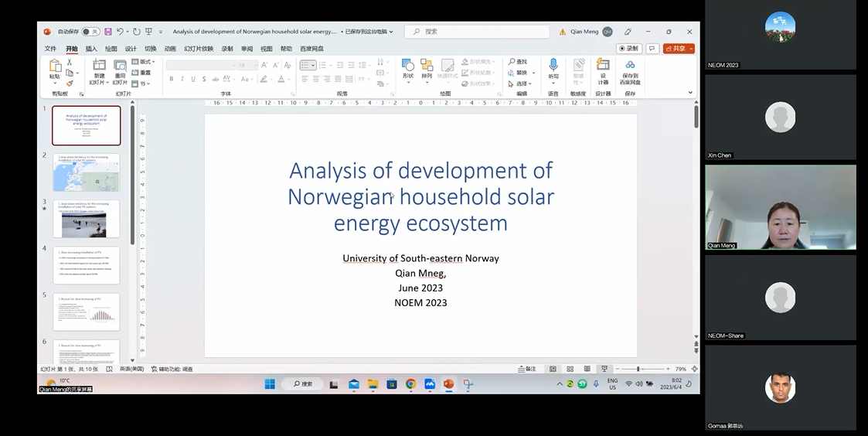Open Find (查找) magnifier
The width and height of the screenshot is (868, 436).
click(518, 62)
